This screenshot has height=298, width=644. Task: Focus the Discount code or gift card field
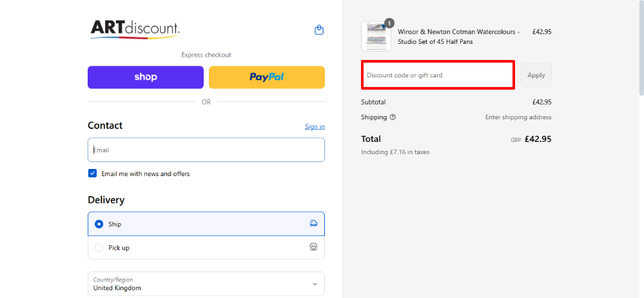click(438, 75)
